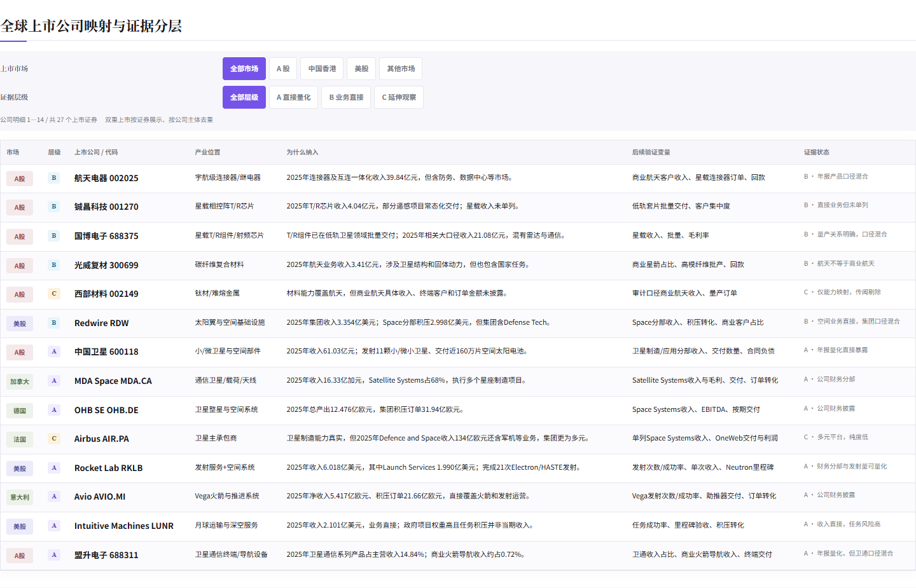Open Rocket Lab RKLB company name
This screenshot has width=916, height=588.
click(x=109, y=468)
